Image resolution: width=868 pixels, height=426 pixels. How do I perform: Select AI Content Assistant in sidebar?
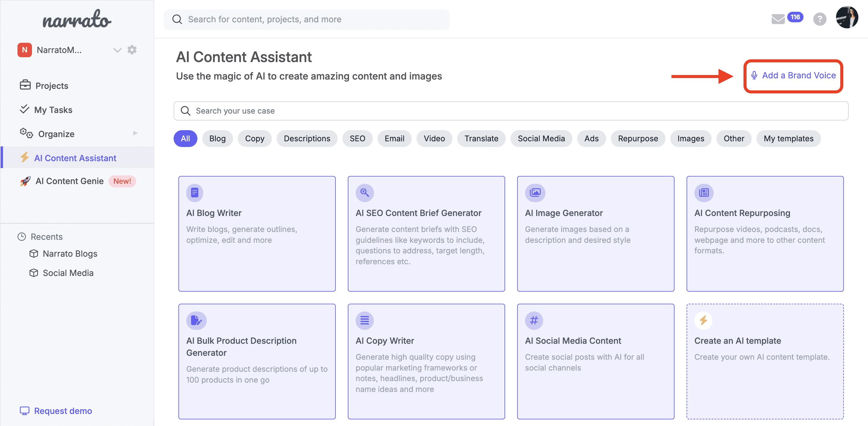pos(77,158)
